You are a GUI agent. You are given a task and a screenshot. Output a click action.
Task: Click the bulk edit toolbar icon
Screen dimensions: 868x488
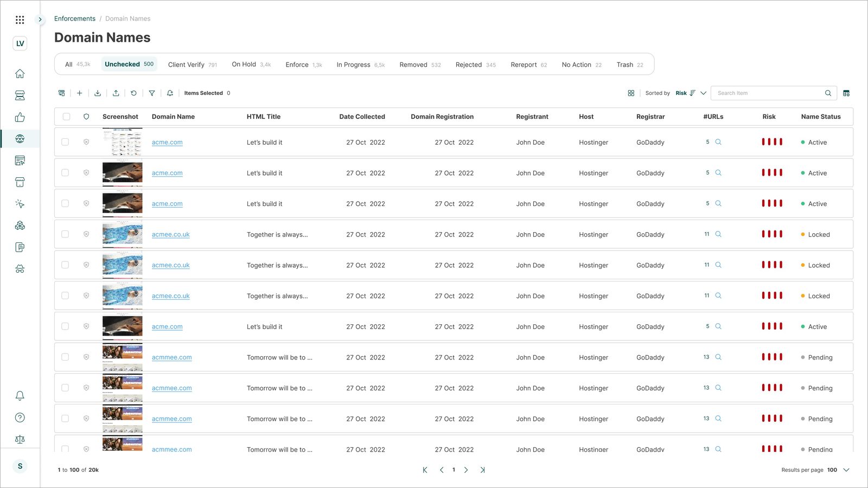[62, 93]
